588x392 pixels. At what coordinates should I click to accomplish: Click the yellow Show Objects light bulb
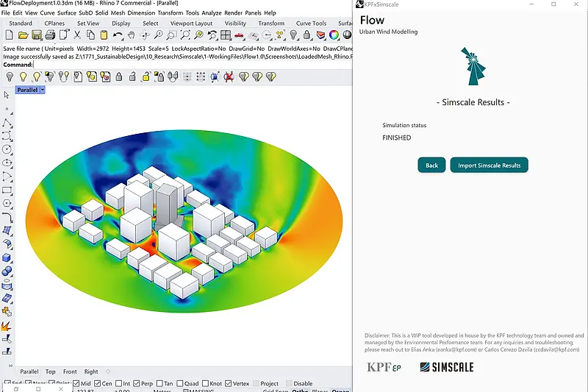[x=24, y=77]
